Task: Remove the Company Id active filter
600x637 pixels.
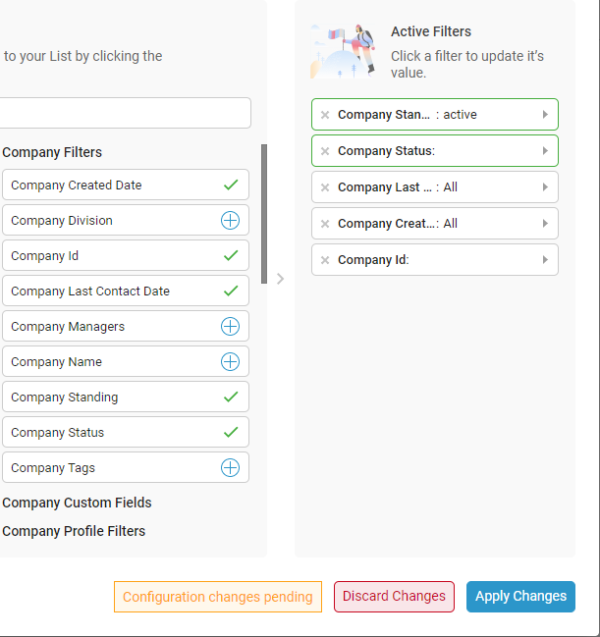Action: point(325,260)
